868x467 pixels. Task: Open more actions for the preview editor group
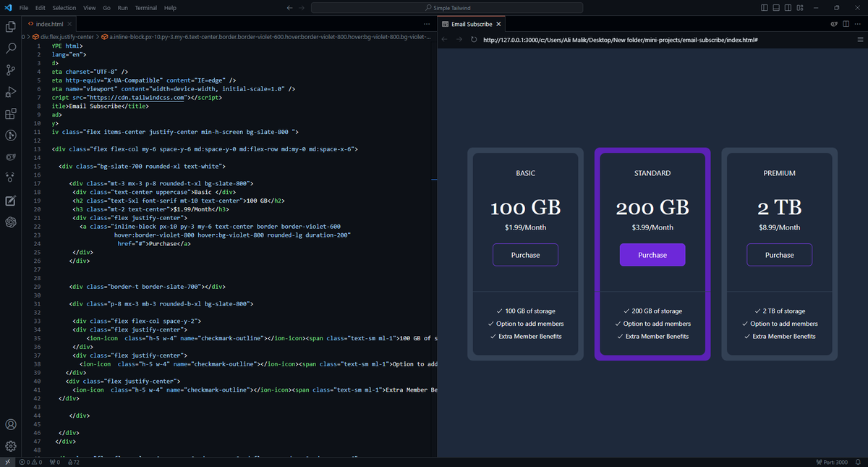(859, 24)
